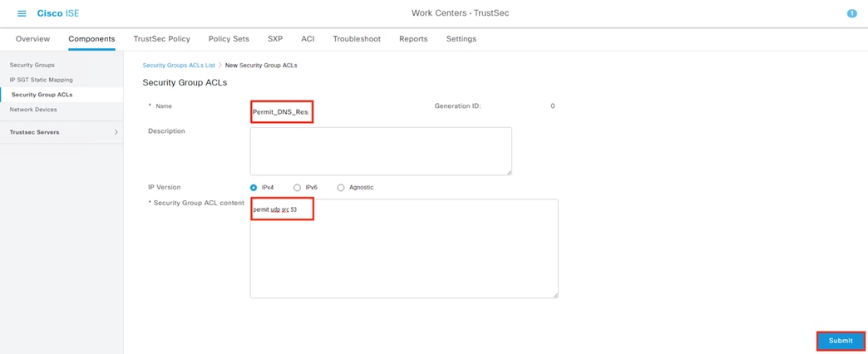Switch to the Overview tab
This screenshot has width=868, height=354.
[x=32, y=39]
